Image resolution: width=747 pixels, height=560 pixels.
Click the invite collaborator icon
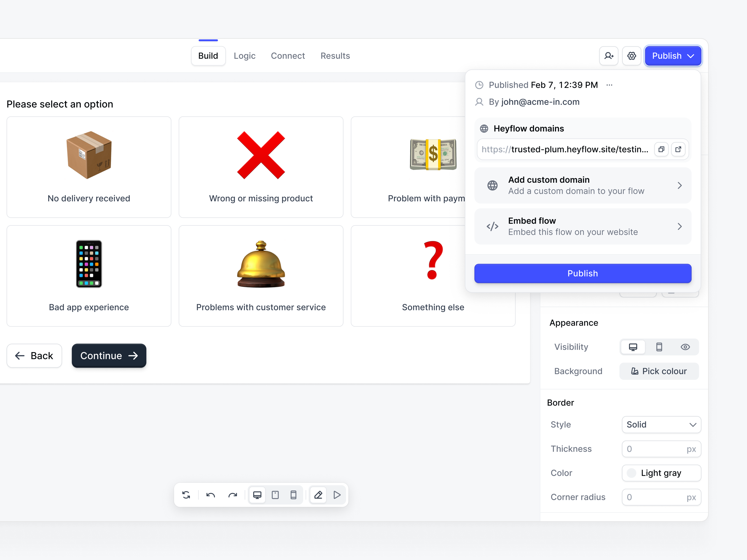(x=609, y=56)
